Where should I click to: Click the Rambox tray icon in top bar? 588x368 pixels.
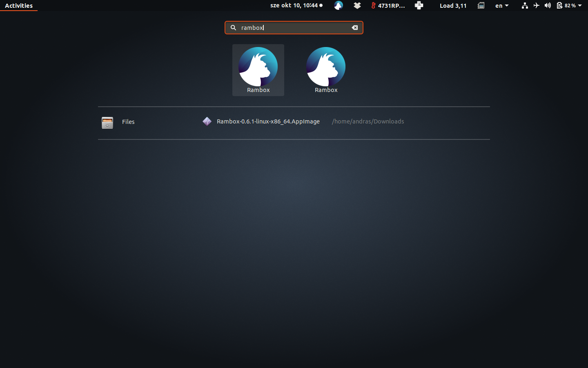(339, 5)
